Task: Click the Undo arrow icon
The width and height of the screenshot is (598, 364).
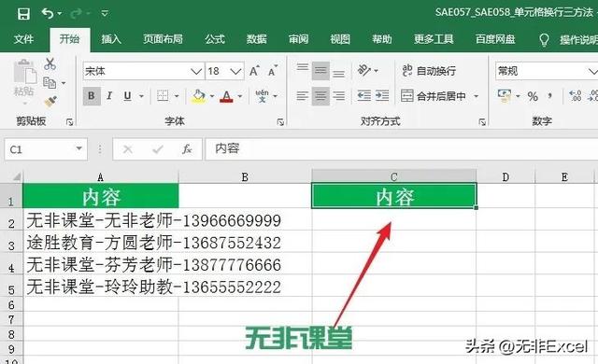Action: click(48, 14)
